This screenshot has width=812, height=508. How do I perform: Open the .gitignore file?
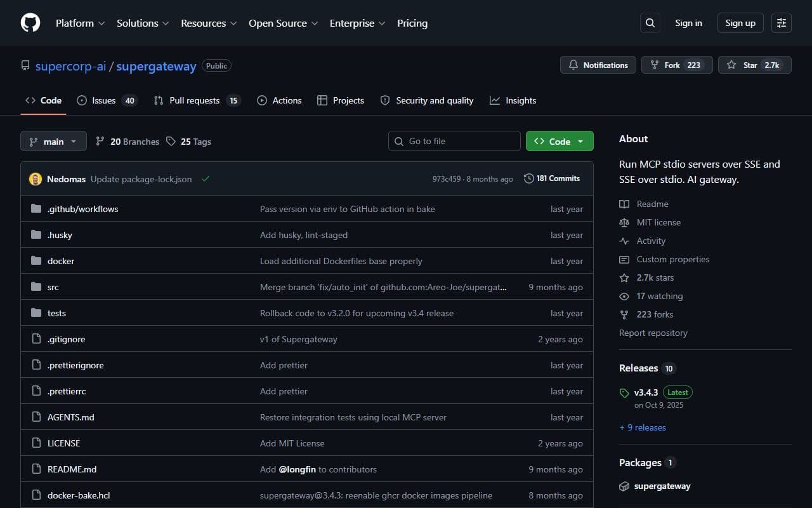[66, 339]
